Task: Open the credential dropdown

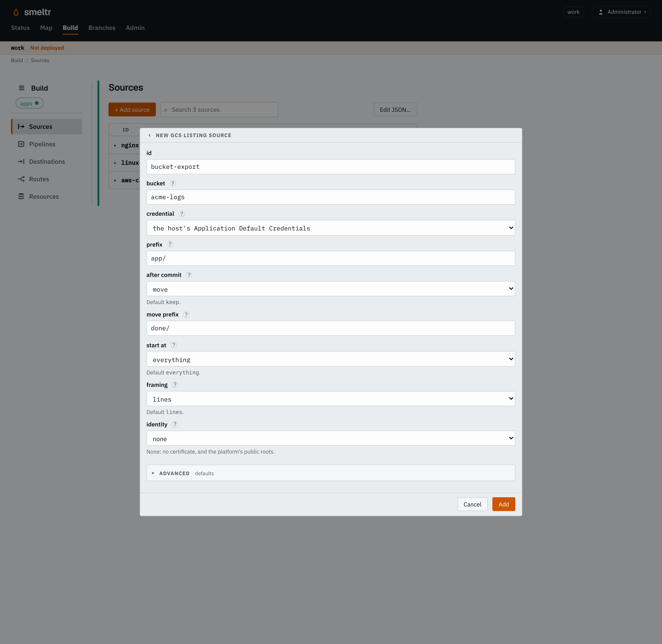Action: (331, 228)
